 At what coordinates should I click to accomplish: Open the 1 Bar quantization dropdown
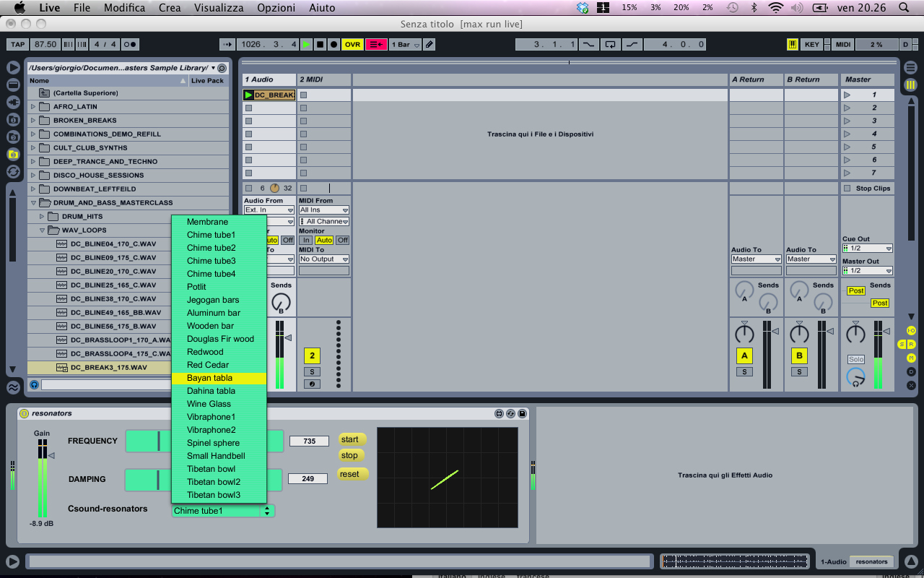[405, 44]
